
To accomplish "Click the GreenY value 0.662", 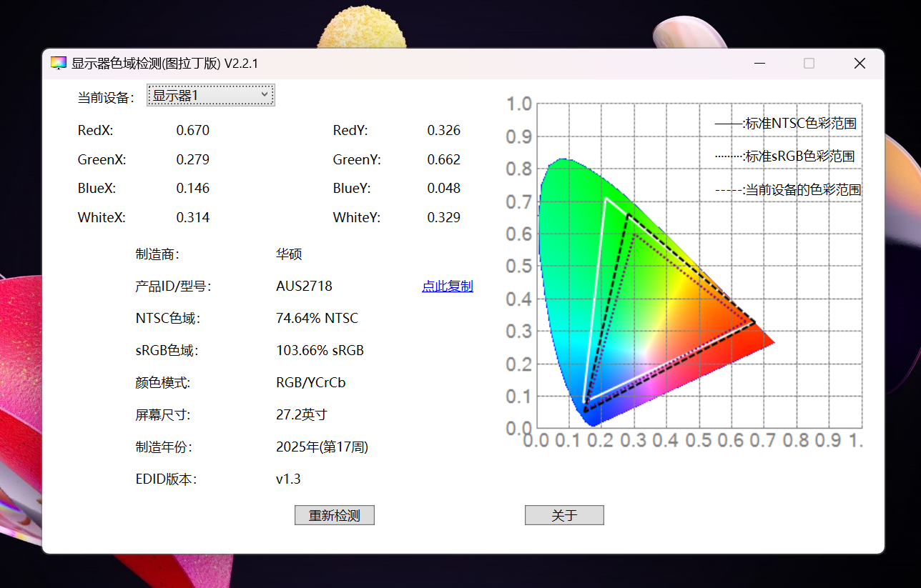I will click(444, 160).
